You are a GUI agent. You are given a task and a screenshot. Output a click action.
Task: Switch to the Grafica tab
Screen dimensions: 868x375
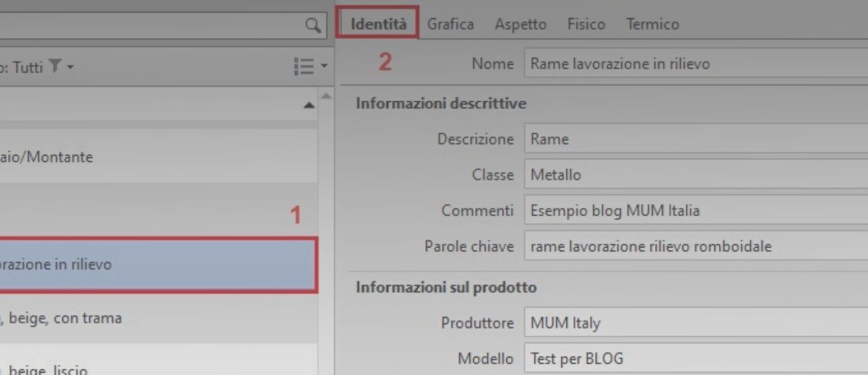click(x=450, y=24)
